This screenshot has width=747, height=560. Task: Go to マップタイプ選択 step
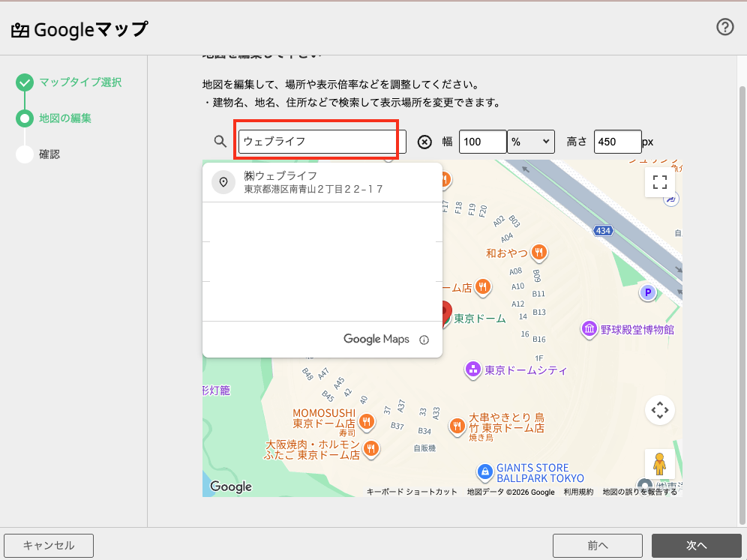pyautogui.click(x=80, y=82)
